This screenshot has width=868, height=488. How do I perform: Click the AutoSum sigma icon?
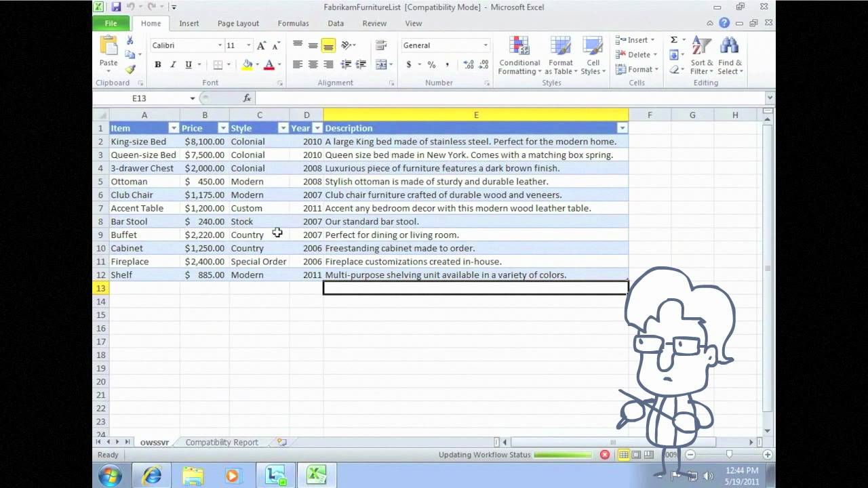pyautogui.click(x=674, y=40)
